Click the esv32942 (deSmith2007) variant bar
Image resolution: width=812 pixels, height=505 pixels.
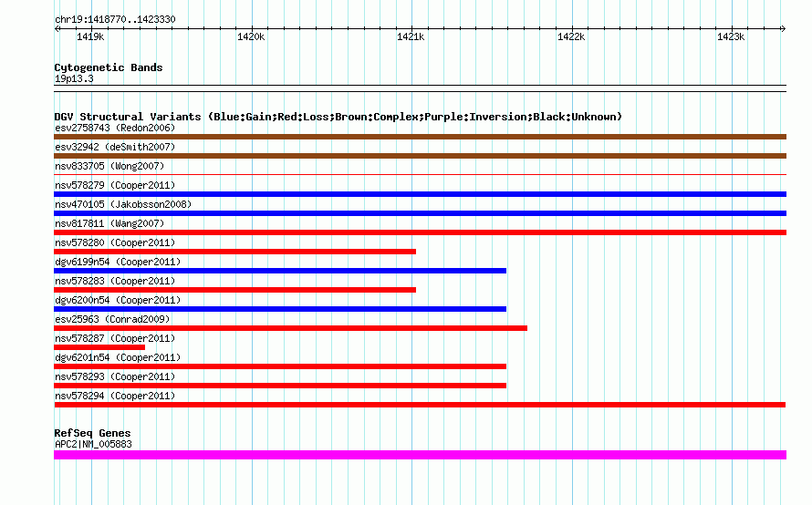point(420,156)
